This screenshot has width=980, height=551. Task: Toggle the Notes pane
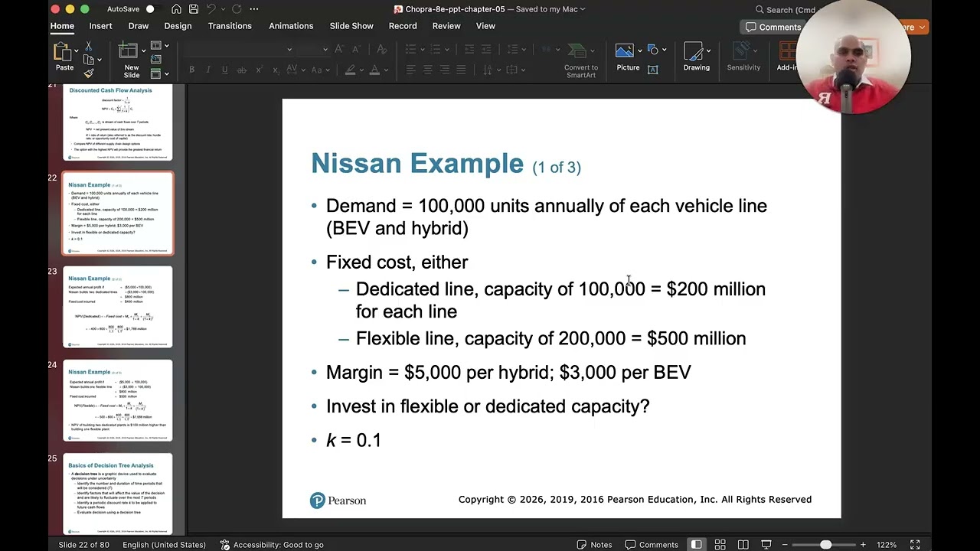pos(594,545)
